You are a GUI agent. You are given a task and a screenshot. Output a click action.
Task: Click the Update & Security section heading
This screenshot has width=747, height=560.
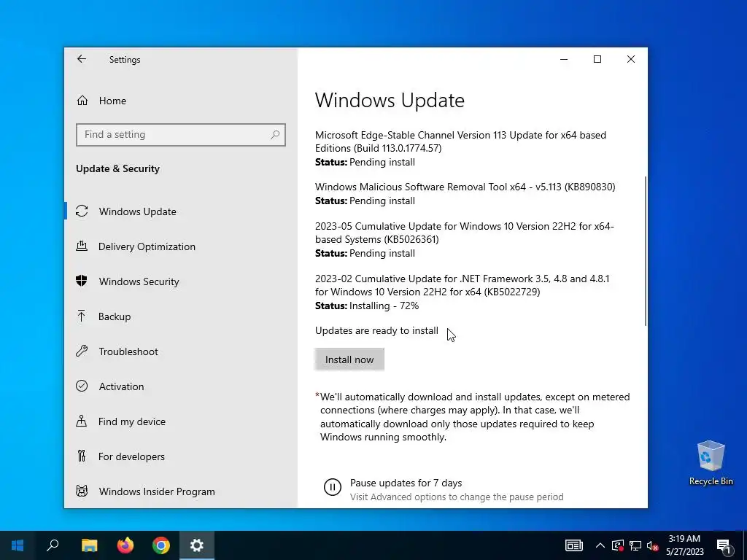[x=117, y=168]
